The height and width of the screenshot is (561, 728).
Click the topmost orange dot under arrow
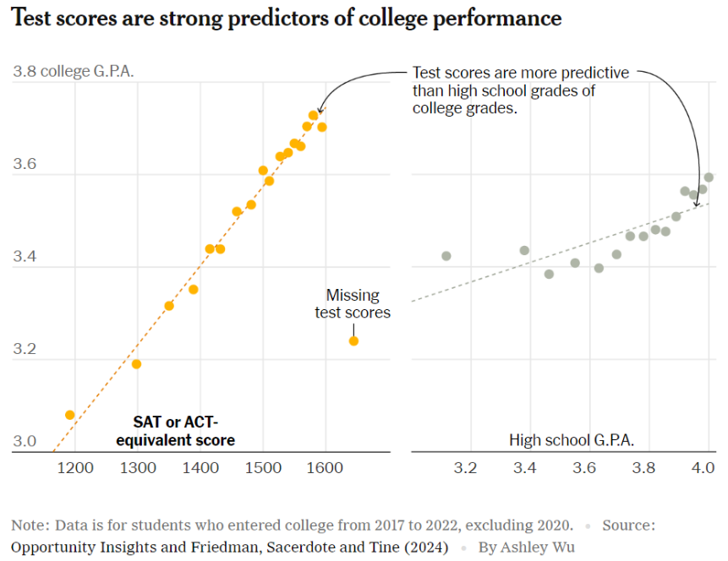pyautogui.click(x=314, y=116)
